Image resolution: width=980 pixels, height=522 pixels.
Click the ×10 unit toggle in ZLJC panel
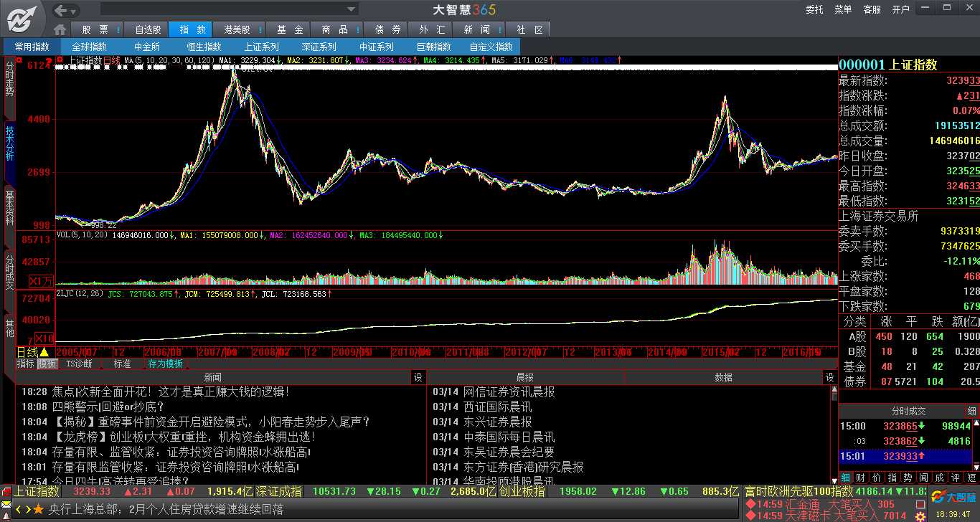click(x=44, y=338)
